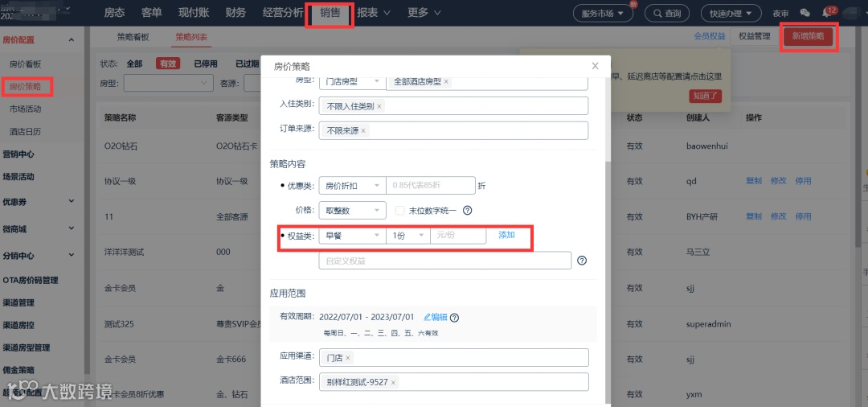This screenshot has height=407, width=868.
Task: Switch to the 现付账 tab
Action: pos(194,12)
